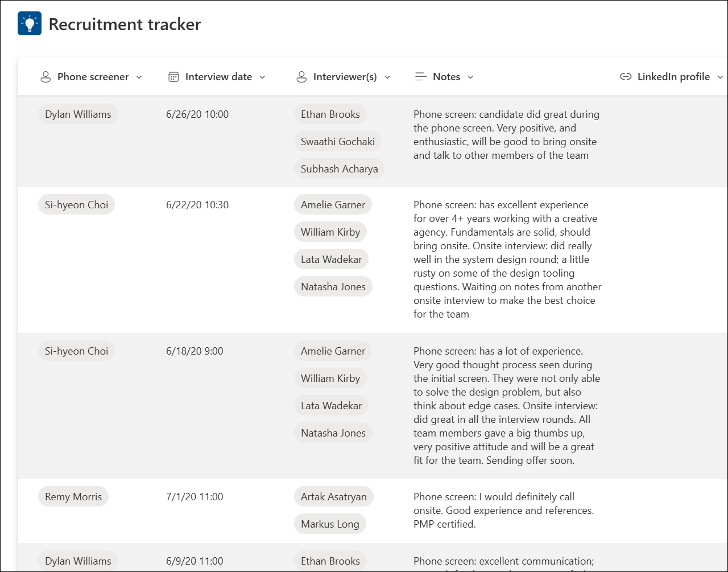
Task: Click the Artak Asatryan interviewer tag
Action: (333, 496)
